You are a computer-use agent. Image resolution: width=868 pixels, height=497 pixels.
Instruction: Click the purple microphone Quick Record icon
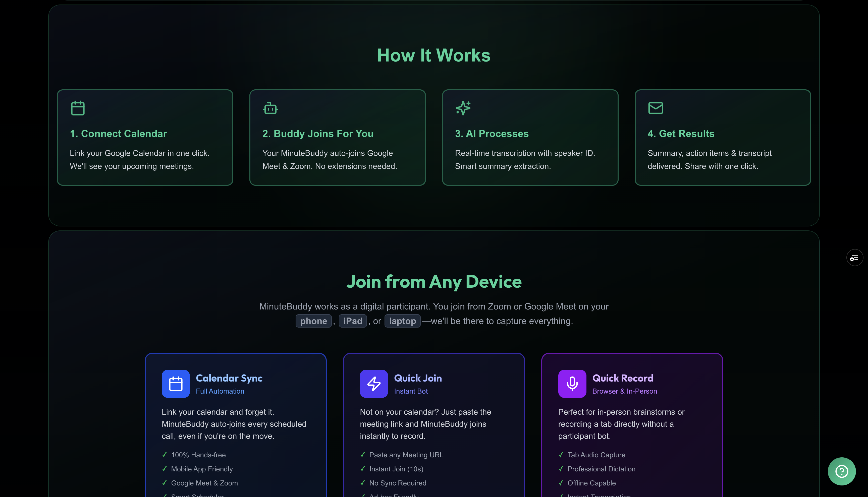coord(572,384)
